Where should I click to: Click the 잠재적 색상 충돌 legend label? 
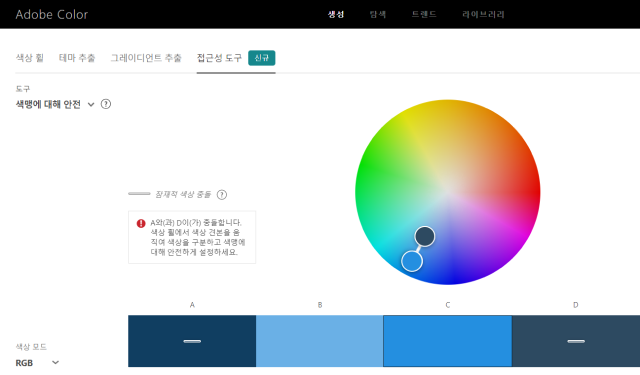point(183,195)
